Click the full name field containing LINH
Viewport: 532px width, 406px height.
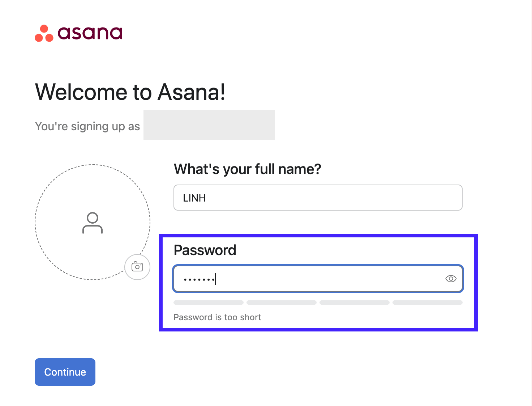tap(318, 198)
